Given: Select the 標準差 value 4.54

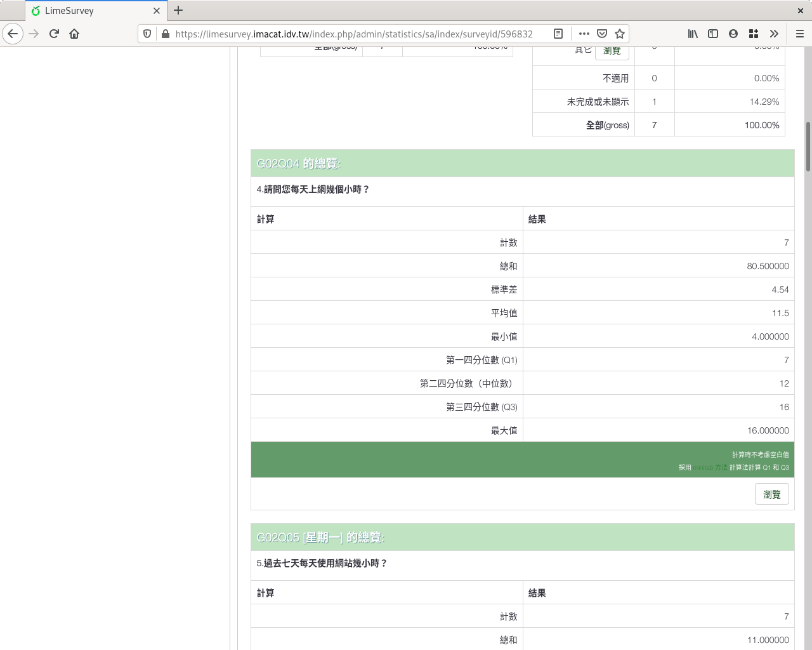Looking at the screenshot, I should (780, 289).
